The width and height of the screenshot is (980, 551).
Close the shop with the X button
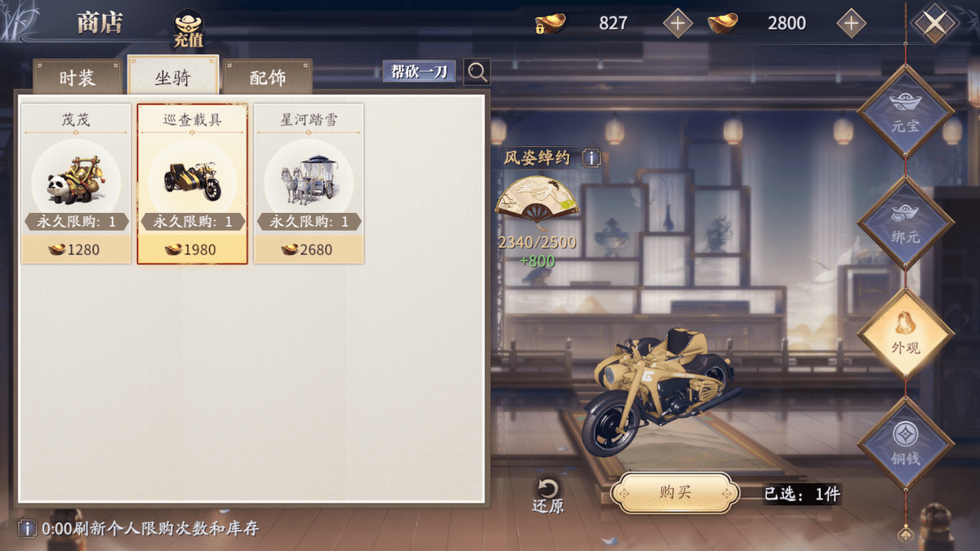pos(935,24)
